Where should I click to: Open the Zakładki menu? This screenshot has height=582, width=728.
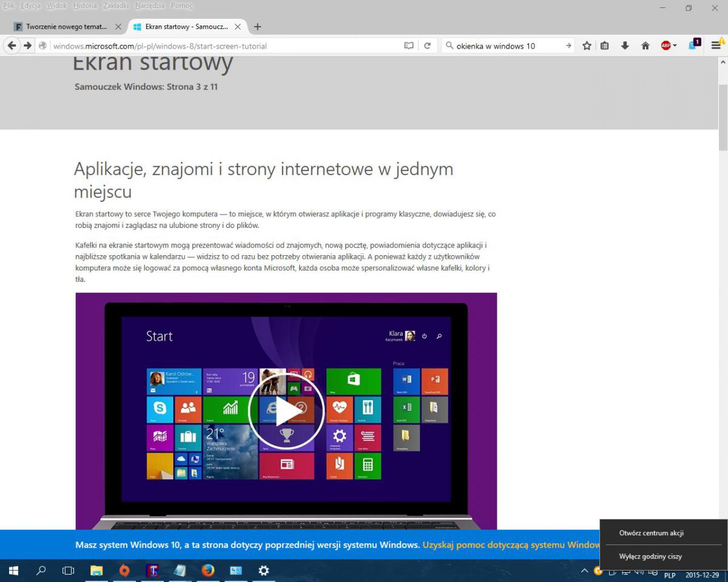115,5
